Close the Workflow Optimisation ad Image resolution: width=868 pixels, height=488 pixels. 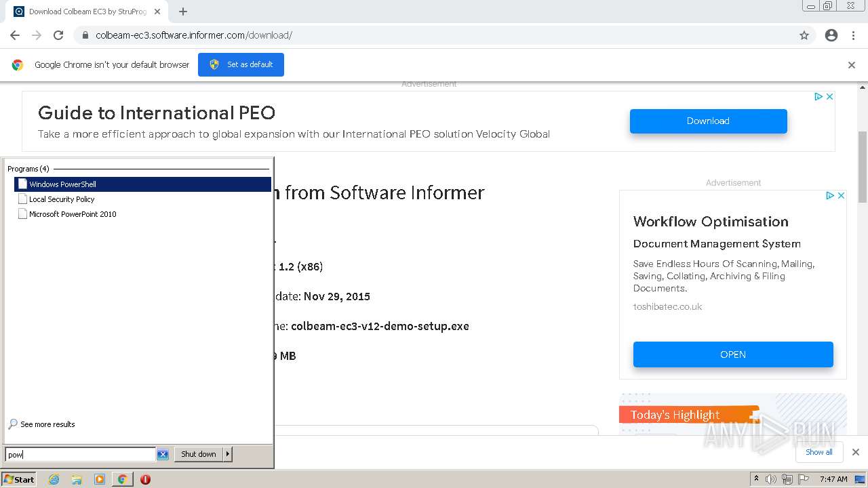[841, 195]
